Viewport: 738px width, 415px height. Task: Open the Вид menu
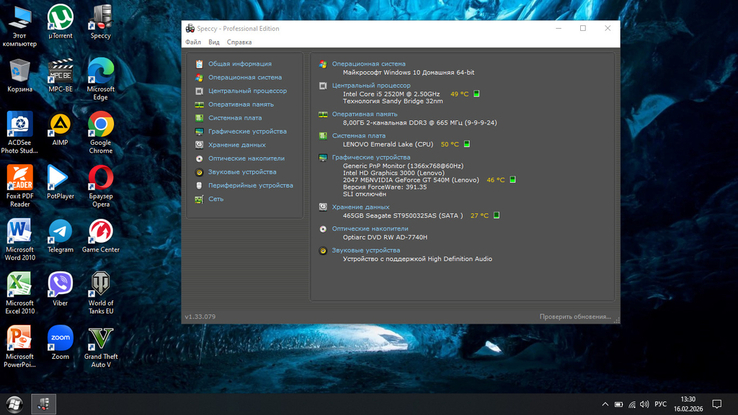[x=214, y=42]
